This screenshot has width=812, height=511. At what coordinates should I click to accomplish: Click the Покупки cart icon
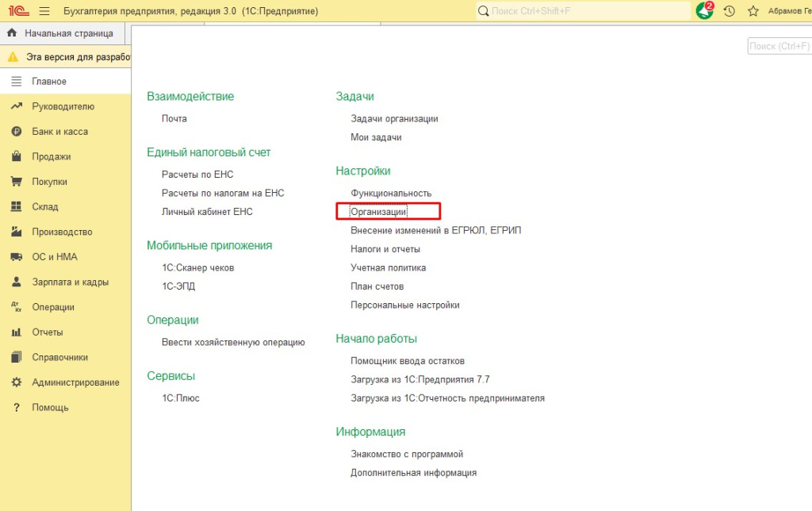click(x=17, y=182)
